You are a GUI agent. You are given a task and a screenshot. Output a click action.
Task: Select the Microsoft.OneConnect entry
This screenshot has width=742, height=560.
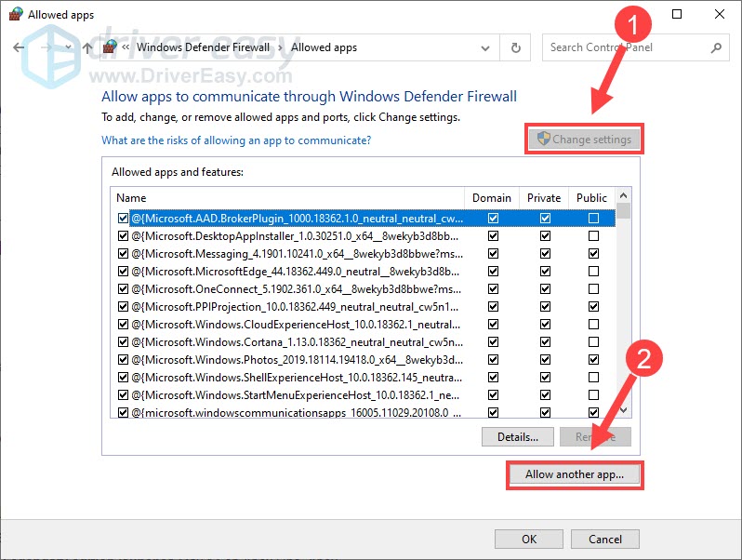click(297, 288)
